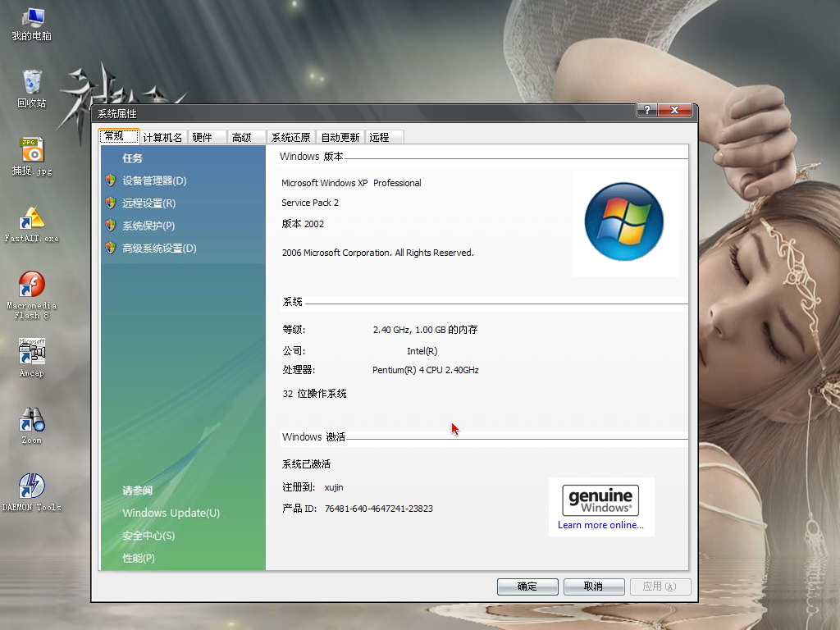Click the 系统已激活 status text
The height and width of the screenshot is (630, 840).
click(307, 464)
